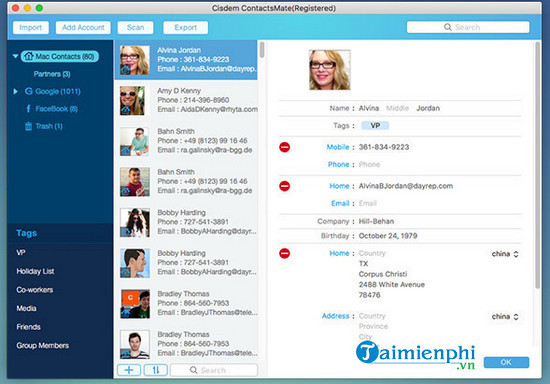Screen dimensions: 550x384
Task: Click the 2488 White Avenue street text
Action: (391, 285)
